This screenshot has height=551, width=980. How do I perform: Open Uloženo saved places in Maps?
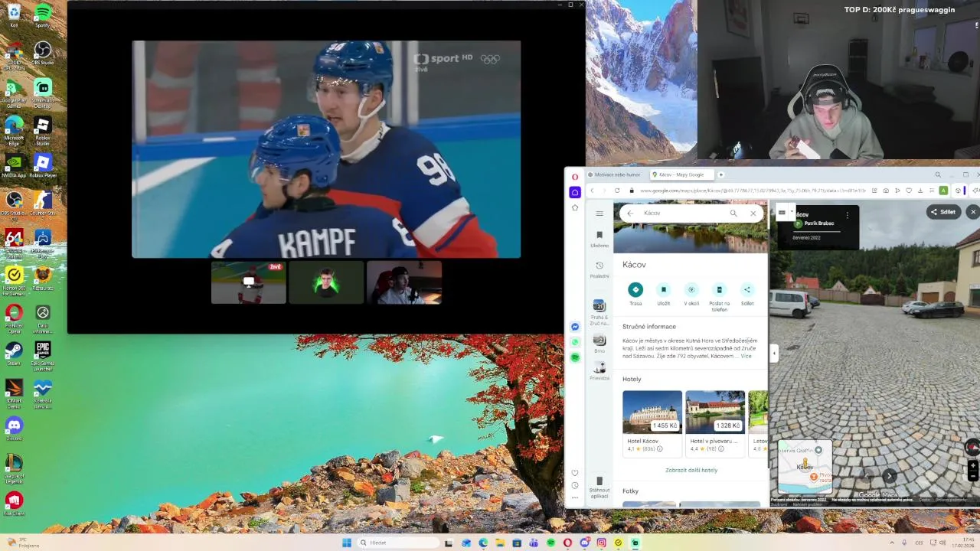pyautogui.click(x=599, y=239)
